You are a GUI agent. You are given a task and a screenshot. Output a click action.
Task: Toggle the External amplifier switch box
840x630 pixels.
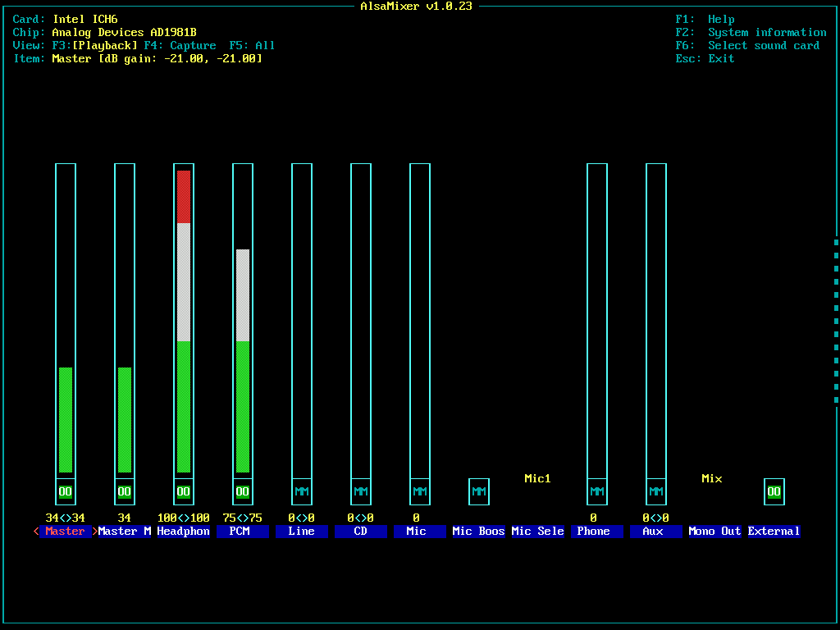(x=774, y=491)
